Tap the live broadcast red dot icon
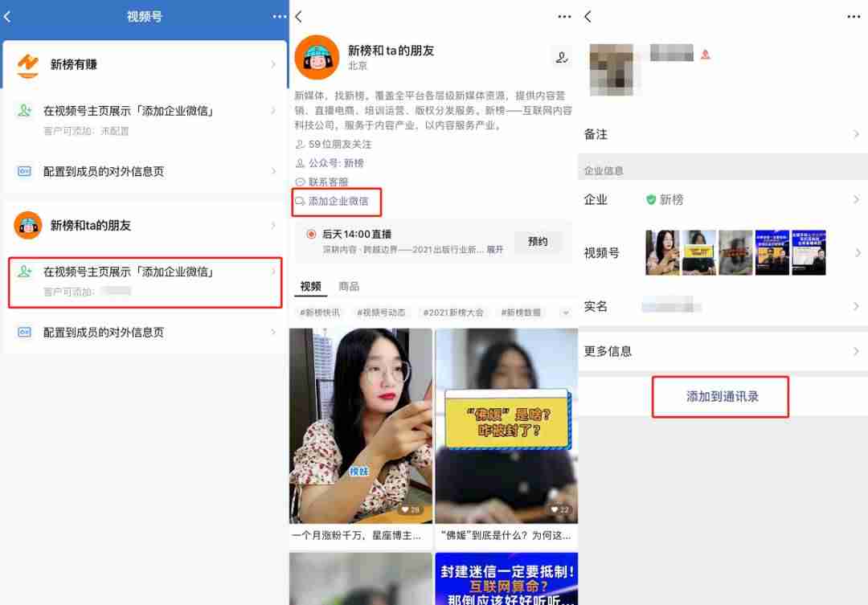The width and height of the screenshot is (868, 605). 311,235
